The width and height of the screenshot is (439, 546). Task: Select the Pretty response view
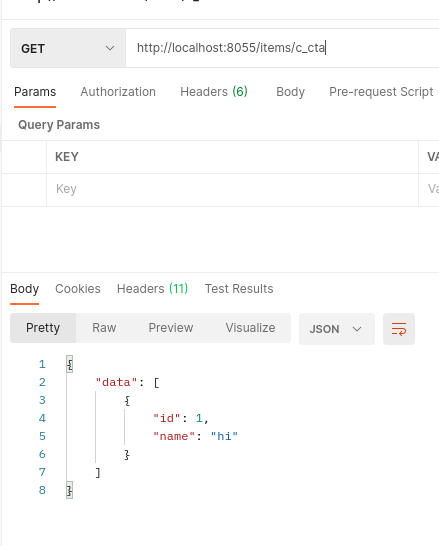(43, 328)
